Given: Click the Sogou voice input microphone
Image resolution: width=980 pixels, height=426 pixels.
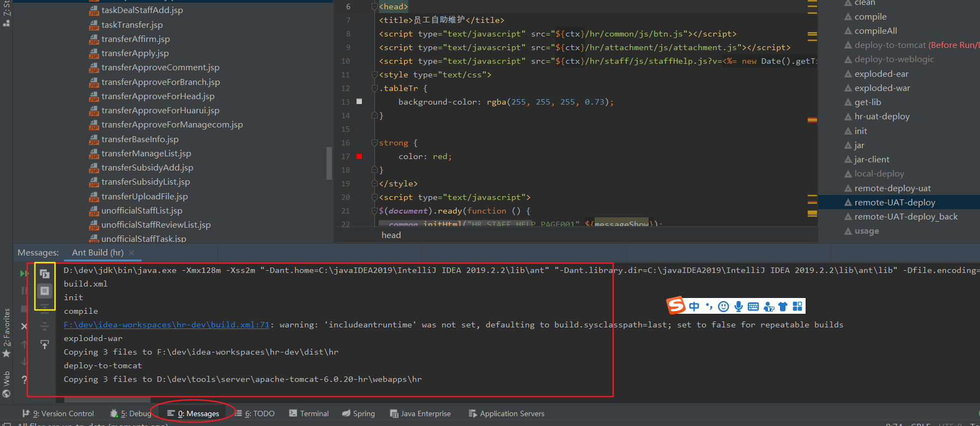Looking at the screenshot, I should pyautogui.click(x=739, y=307).
